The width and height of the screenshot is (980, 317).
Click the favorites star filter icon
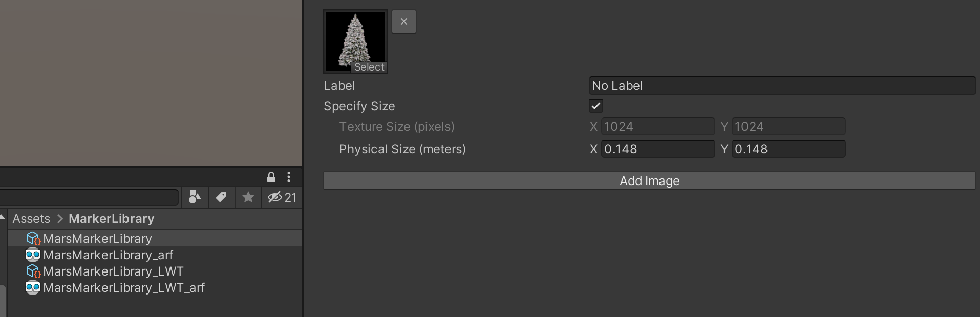point(248,197)
